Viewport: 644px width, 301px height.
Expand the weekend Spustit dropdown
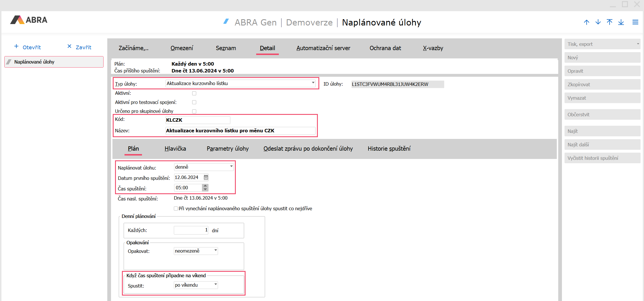tap(215, 285)
